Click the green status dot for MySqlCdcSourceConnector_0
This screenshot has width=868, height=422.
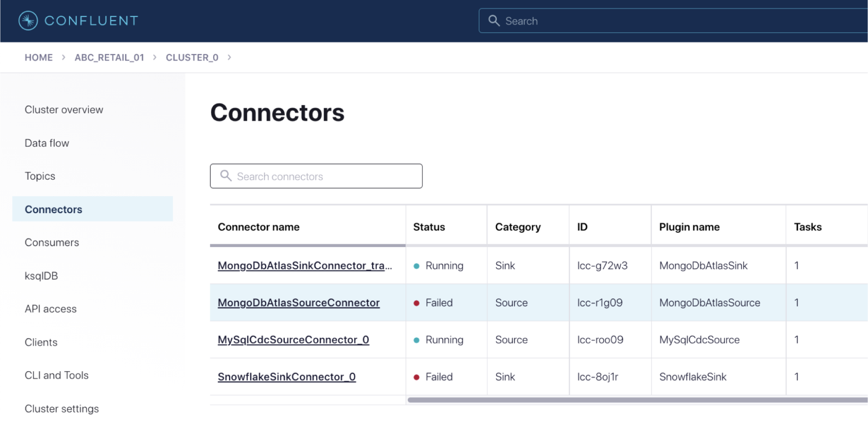coord(416,340)
